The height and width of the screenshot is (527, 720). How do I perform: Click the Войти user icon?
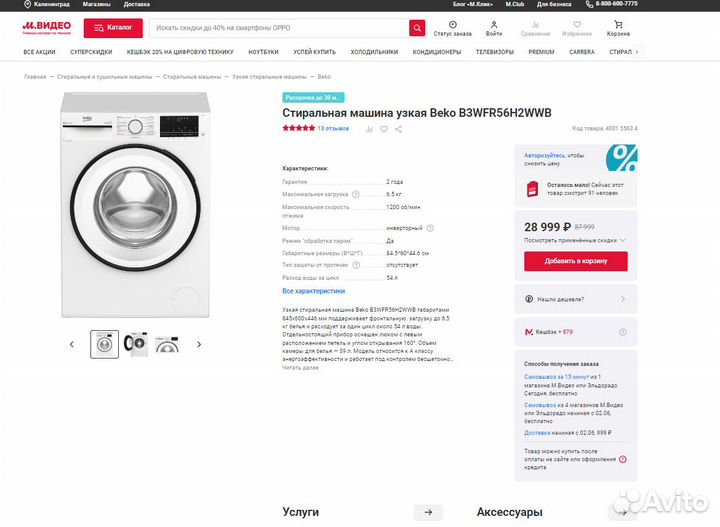(494, 24)
